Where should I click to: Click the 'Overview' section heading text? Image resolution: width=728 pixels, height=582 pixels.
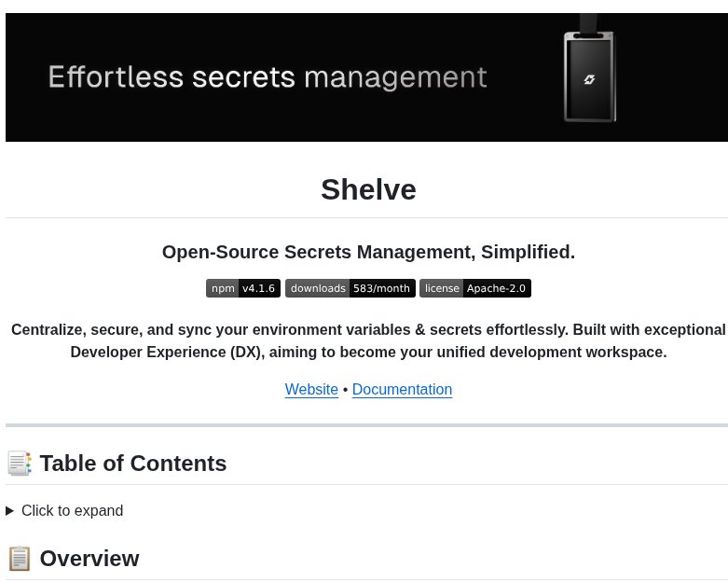89,559
